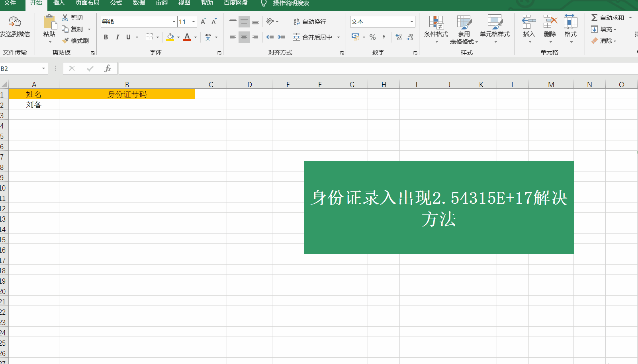The width and height of the screenshot is (638, 364).
Task: Toggle italic formatting
Action: coord(117,37)
